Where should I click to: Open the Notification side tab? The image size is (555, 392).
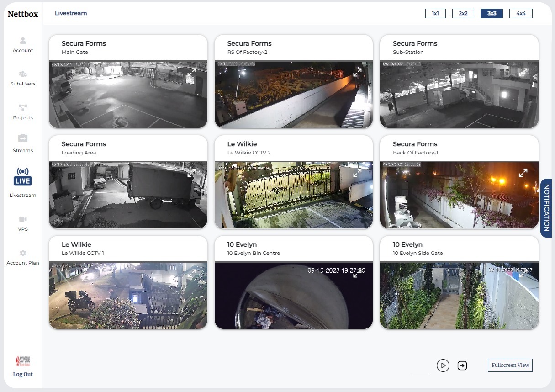(x=546, y=208)
